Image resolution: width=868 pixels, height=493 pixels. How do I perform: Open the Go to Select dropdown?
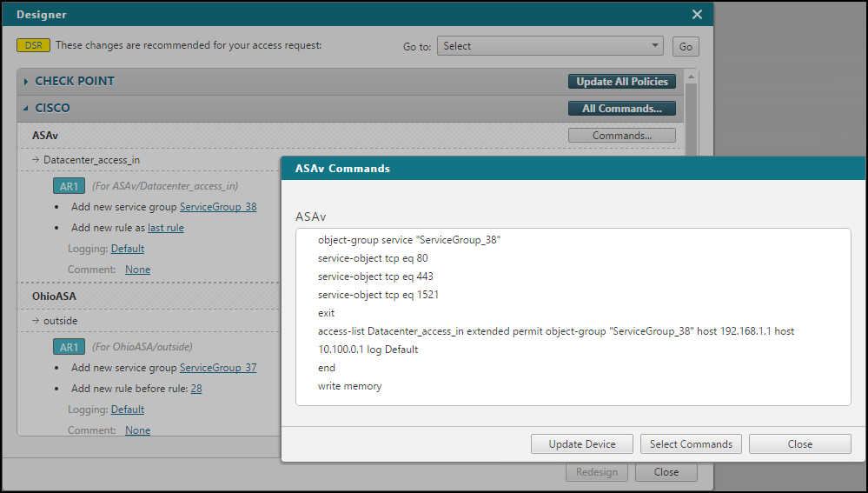[x=550, y=46]
